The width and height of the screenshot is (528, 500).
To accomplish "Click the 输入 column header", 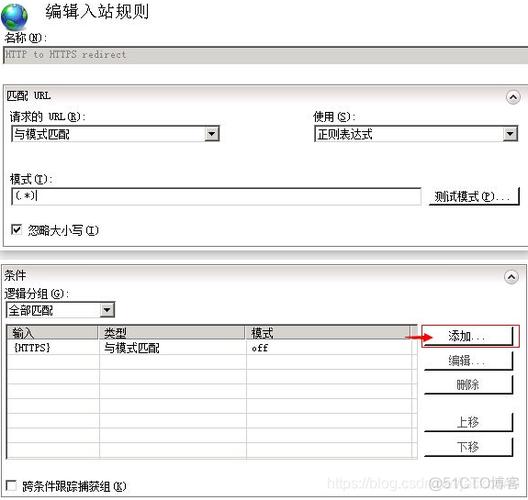I will point(52,333).
